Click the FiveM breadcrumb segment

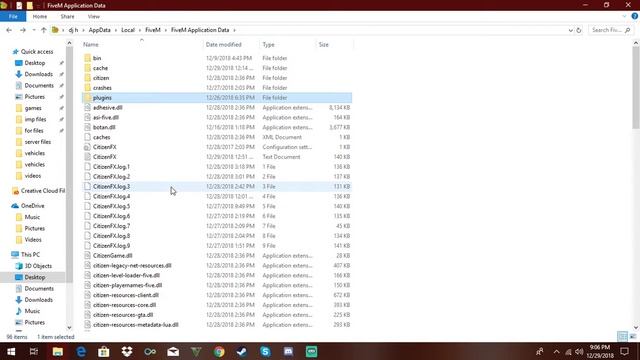[153, 30]
